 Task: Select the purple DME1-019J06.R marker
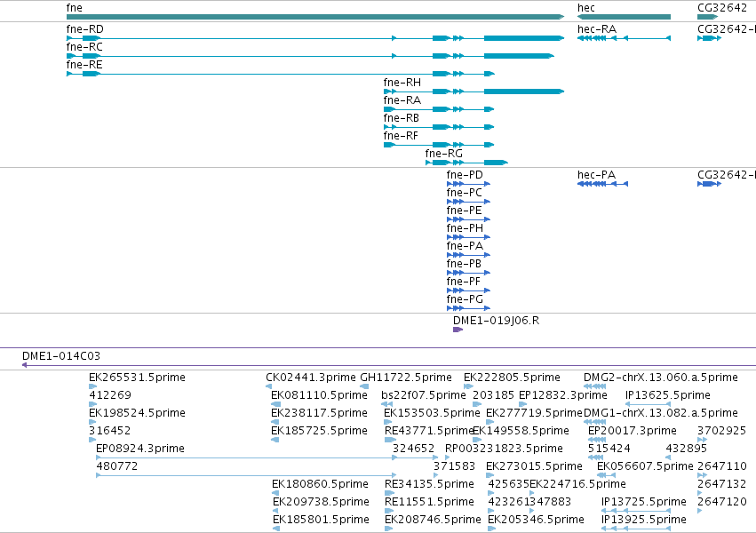tap(458, 330)
